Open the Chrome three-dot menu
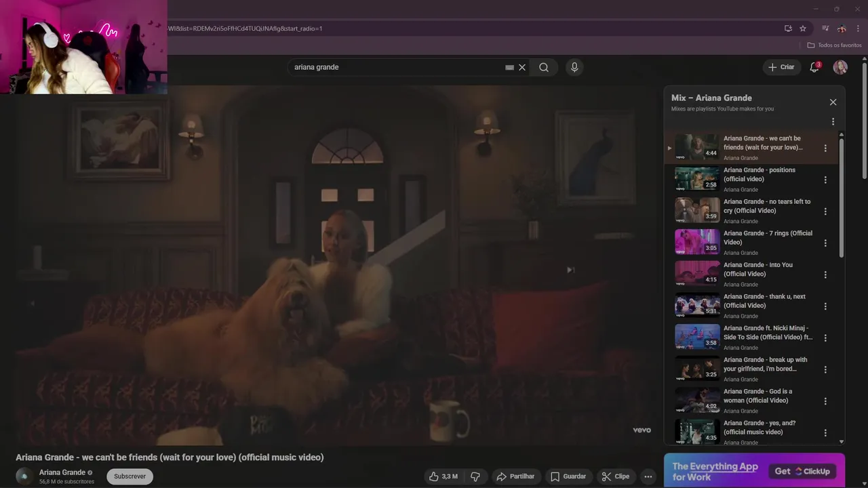This screenshot has width=868, height=488. click(x=858, y=28)
